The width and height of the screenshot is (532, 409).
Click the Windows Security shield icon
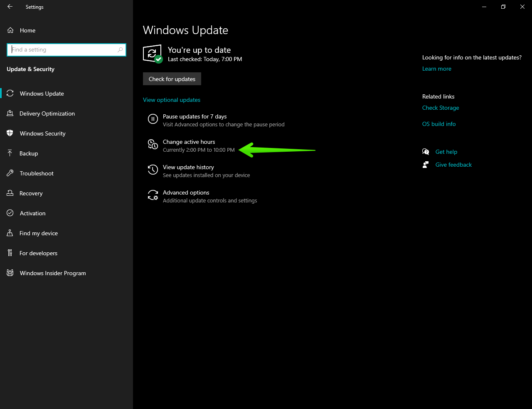10,133
